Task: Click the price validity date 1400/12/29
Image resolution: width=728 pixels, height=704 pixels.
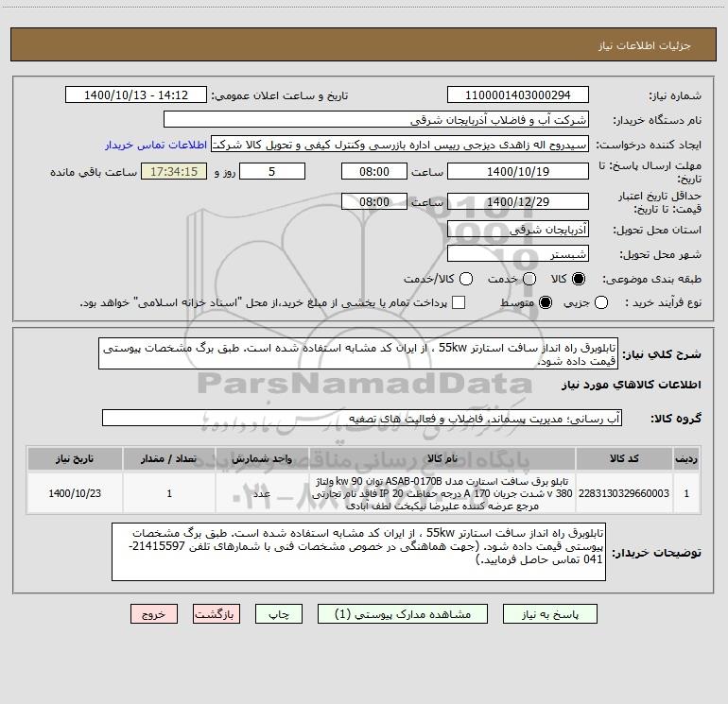Action: pos(518,202)
